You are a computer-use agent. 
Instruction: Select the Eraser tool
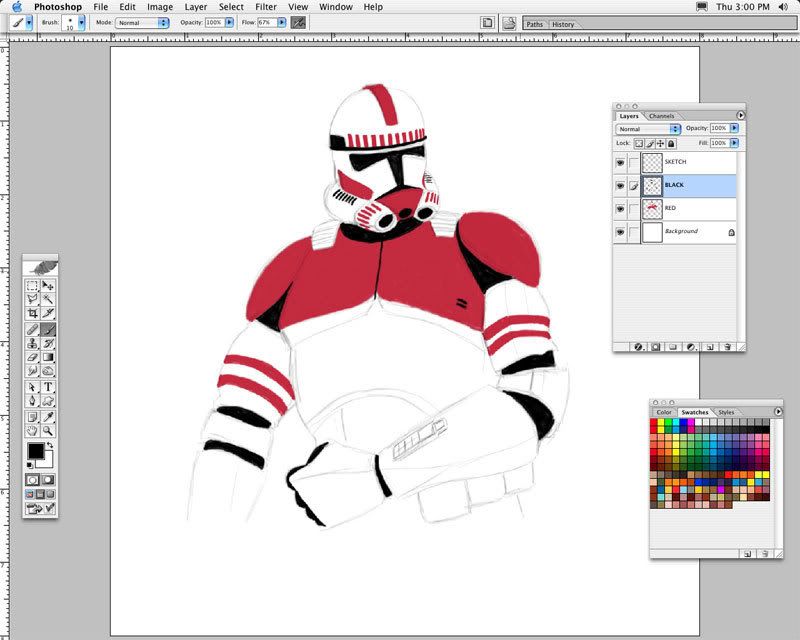32,357
